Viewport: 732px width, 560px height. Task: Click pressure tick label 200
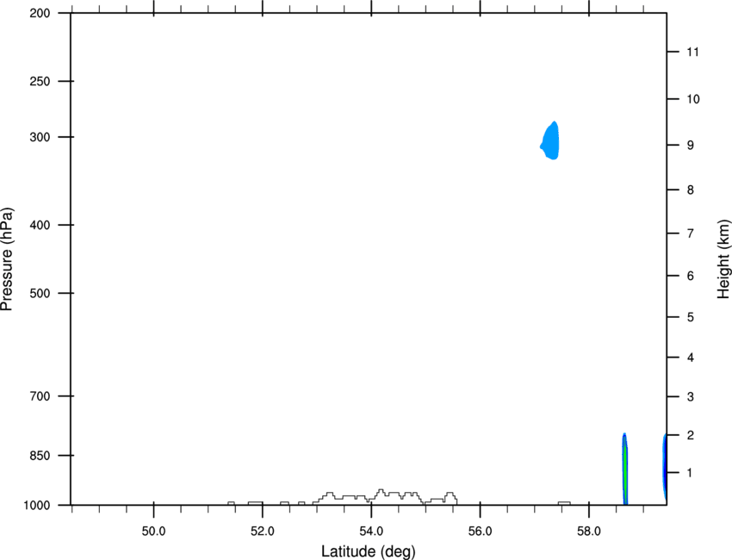click(x=40, y=13)
